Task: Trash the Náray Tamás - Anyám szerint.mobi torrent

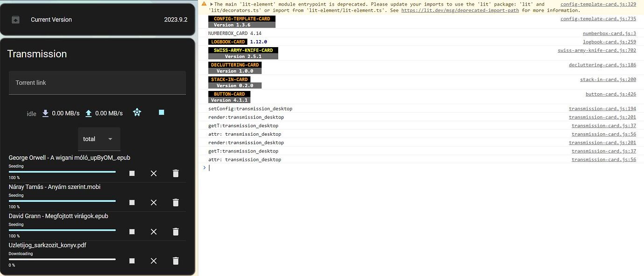Action: 175,202
